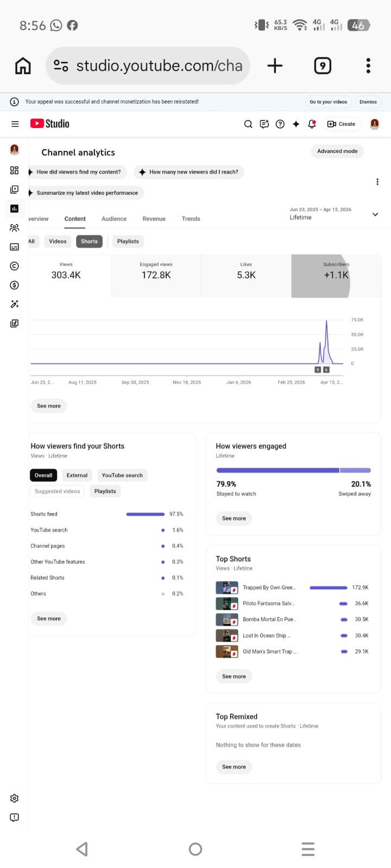Expand the Lifetime date range dropdown
391x868 pixels.
click(x=375, y=214)
